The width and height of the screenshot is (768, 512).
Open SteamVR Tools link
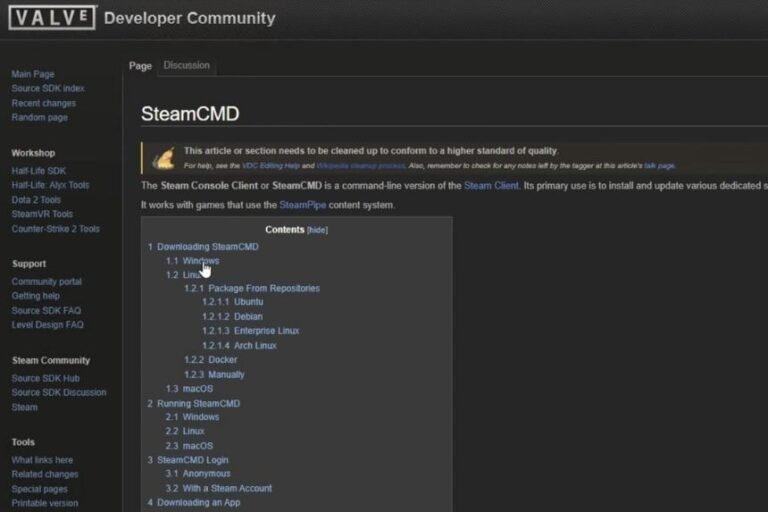(42, 214)
